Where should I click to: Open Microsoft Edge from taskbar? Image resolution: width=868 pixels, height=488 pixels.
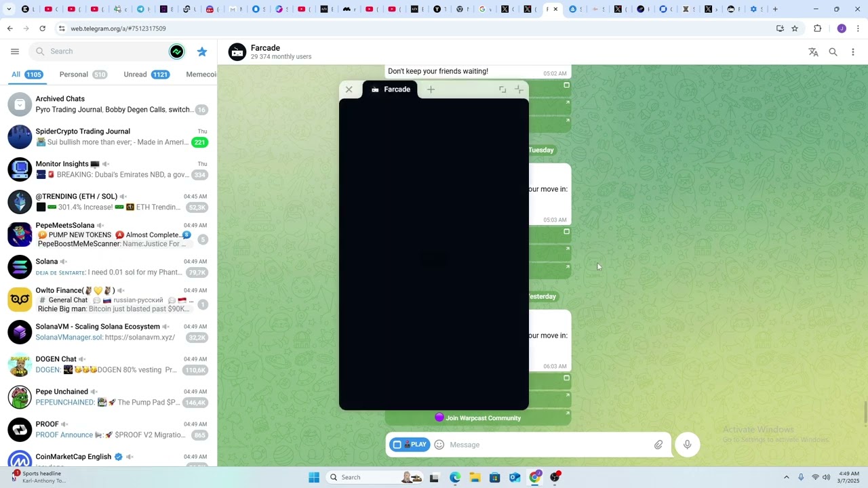click(455, 477)
